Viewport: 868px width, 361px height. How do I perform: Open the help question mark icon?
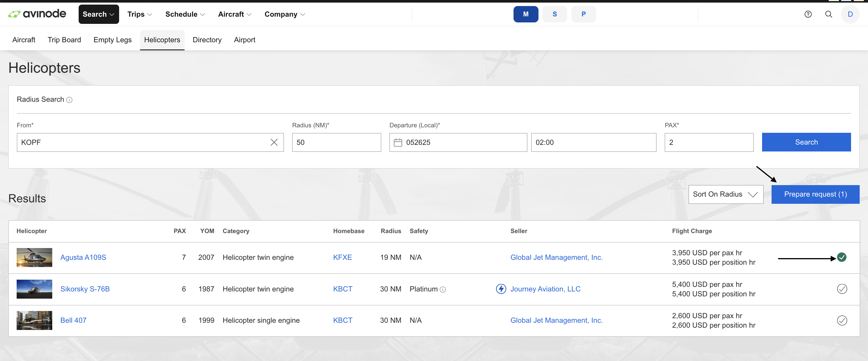click(x=808, y=14)
